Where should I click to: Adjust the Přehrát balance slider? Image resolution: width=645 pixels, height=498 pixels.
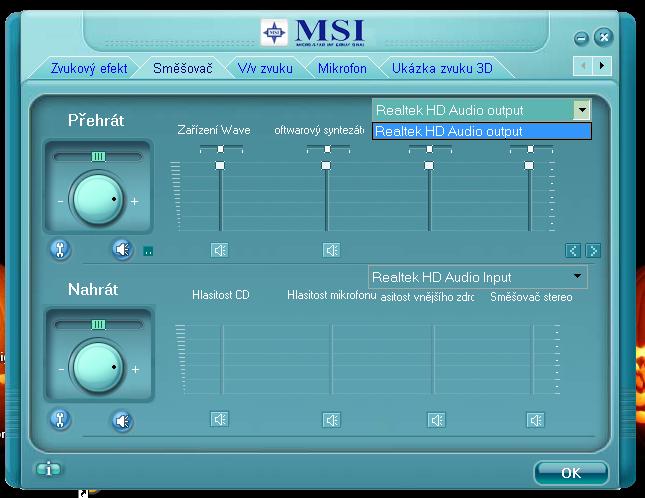click(98, 156)
